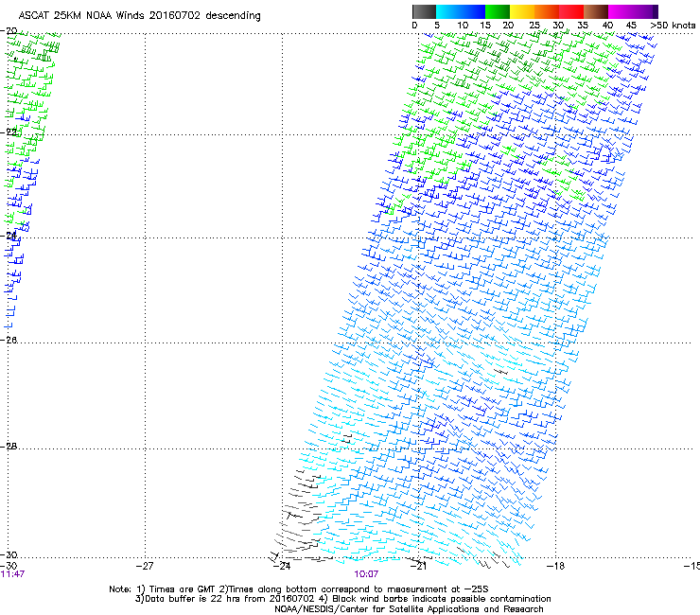Viewport: 700px width, 615px height.
Task: Click the -26 latitude label
Action: click(9, 341)
